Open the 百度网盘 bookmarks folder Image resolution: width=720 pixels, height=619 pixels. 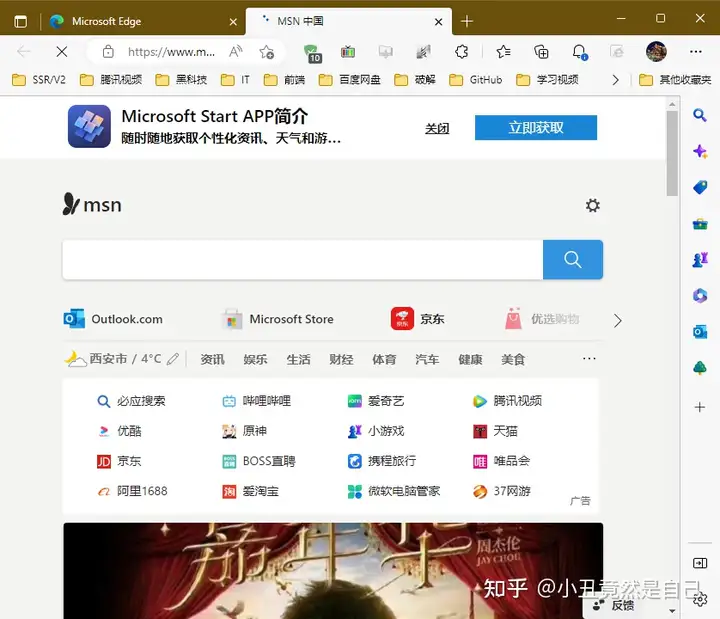349,80
